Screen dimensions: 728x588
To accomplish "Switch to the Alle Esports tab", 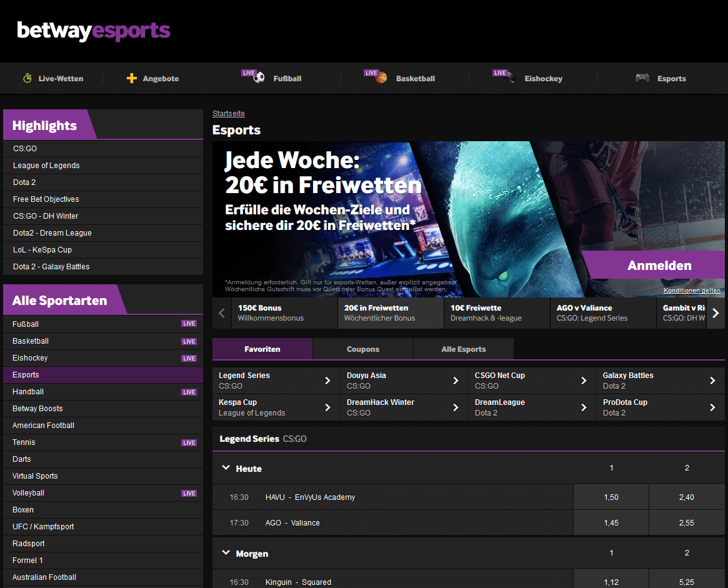I will [x=463, y=349].
